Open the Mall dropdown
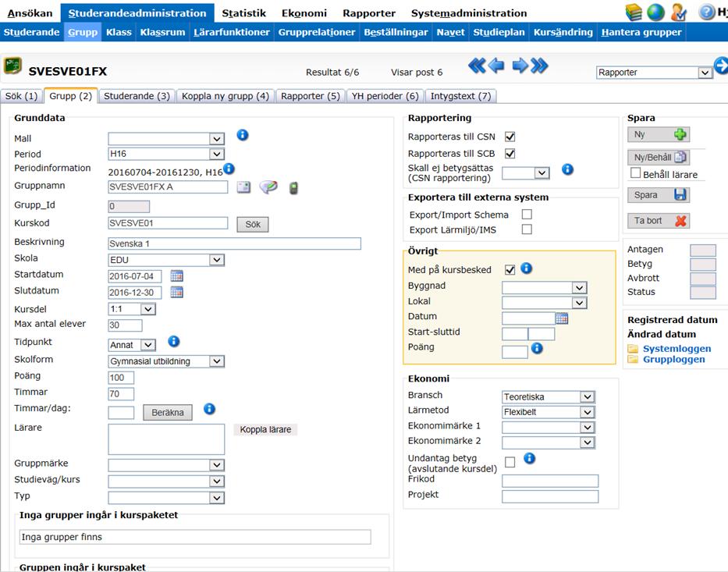728x572 pixels. [166, 139]
